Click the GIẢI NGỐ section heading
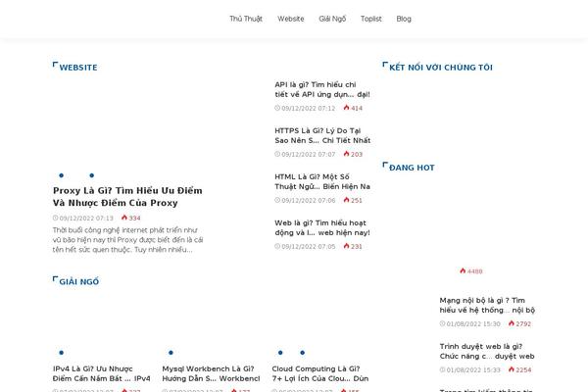 click(78, 281)
